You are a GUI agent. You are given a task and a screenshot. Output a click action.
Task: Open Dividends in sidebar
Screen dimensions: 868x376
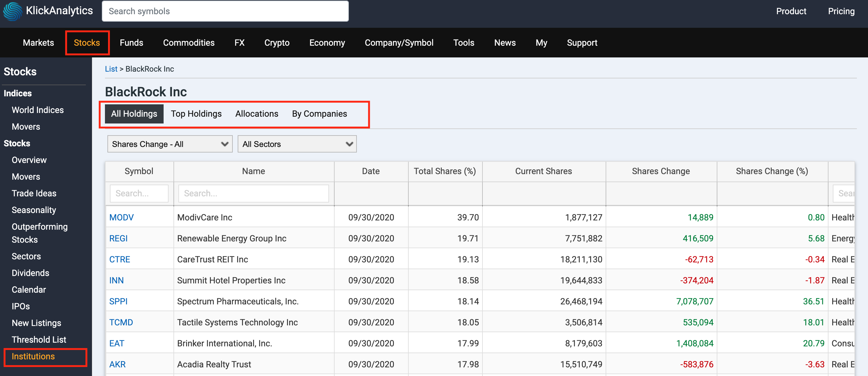point(31,273)
